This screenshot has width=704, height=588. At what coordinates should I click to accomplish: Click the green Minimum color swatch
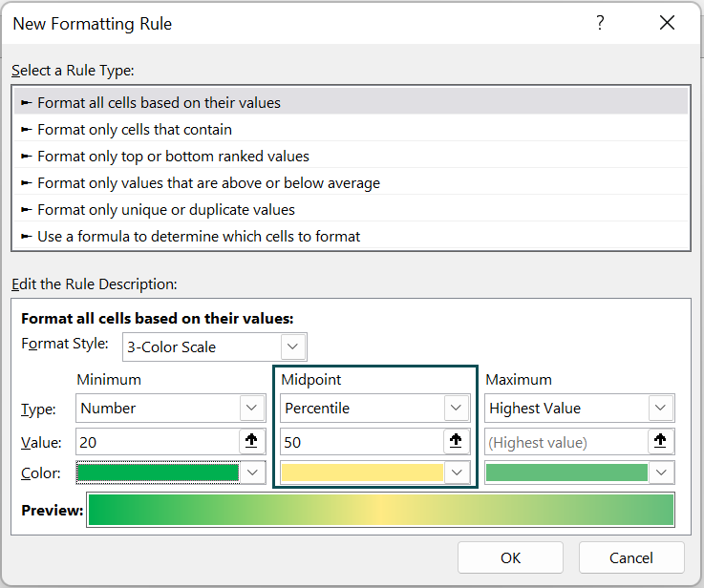click(158, 472)
